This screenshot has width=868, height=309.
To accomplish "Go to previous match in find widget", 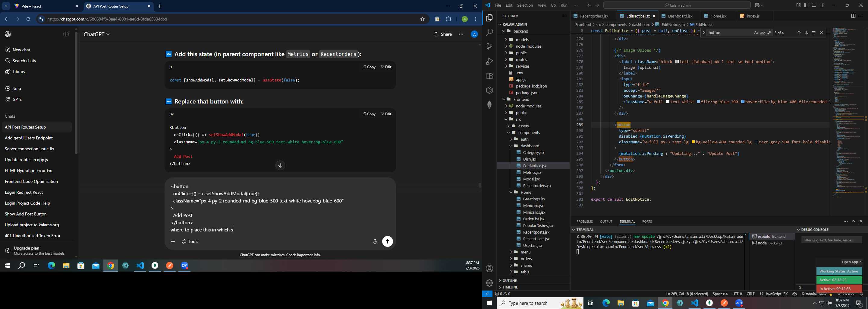I will click(799, 33).
